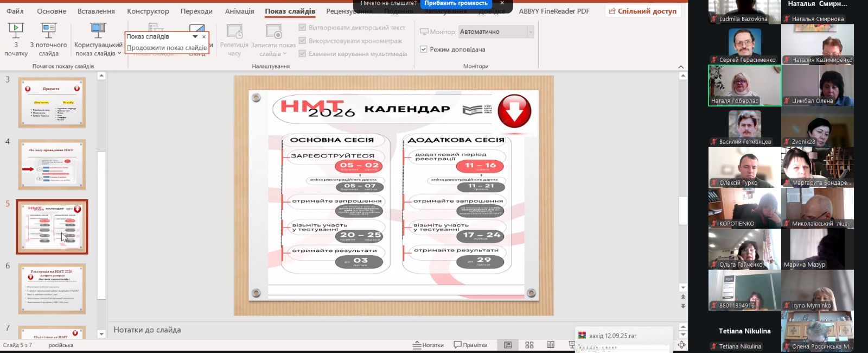Switch to Normal view icon
Image resolution: width=868 pixels, height=353 pixels.
click(508, 345)
